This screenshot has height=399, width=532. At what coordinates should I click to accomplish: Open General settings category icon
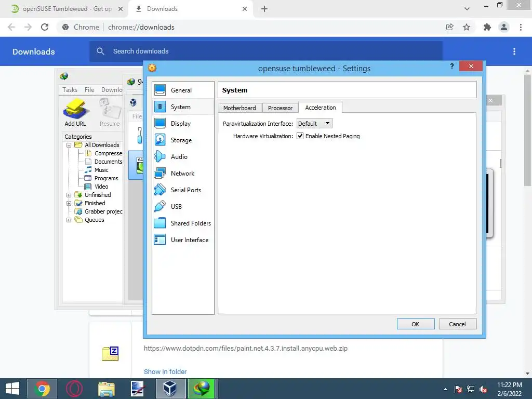coord(160,90)
